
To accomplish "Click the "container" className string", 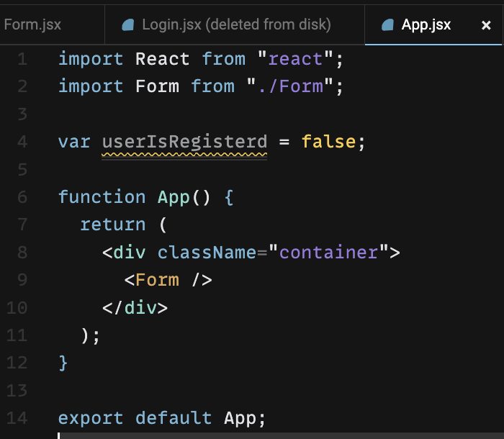I will tap(328, 253).
